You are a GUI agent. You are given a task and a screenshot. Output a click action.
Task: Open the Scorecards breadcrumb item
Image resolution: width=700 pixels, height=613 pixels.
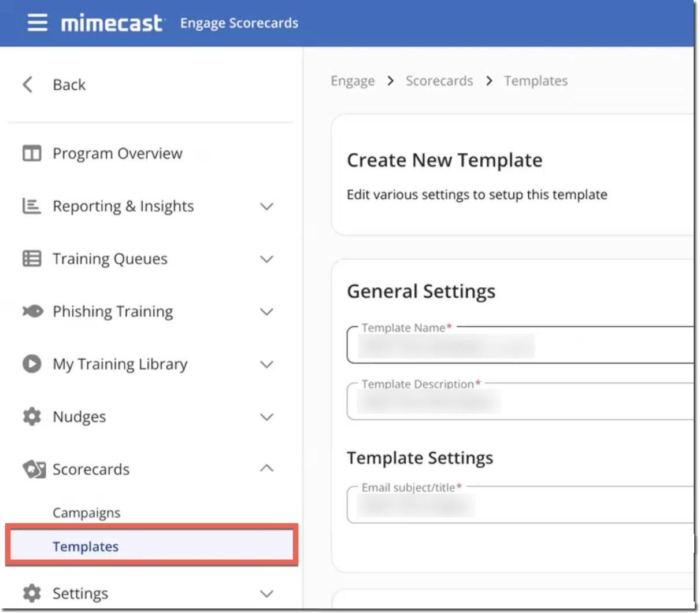439,81
